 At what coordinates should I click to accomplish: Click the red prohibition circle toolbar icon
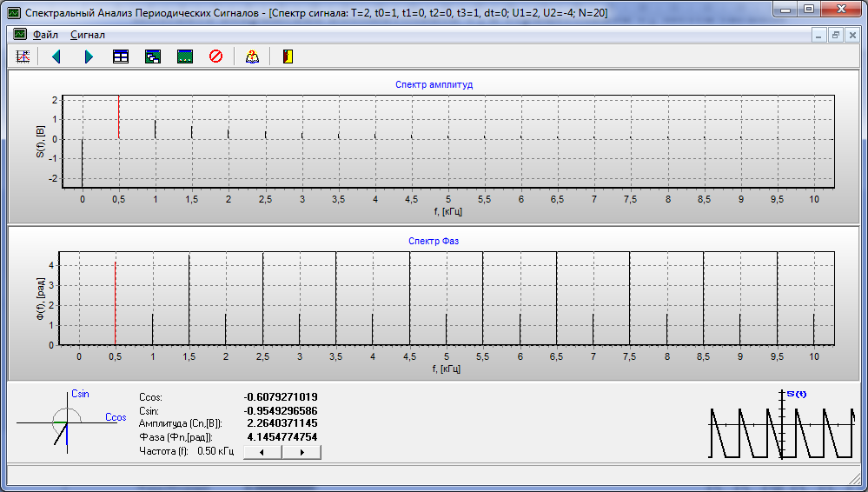click(x=216, y=57)
